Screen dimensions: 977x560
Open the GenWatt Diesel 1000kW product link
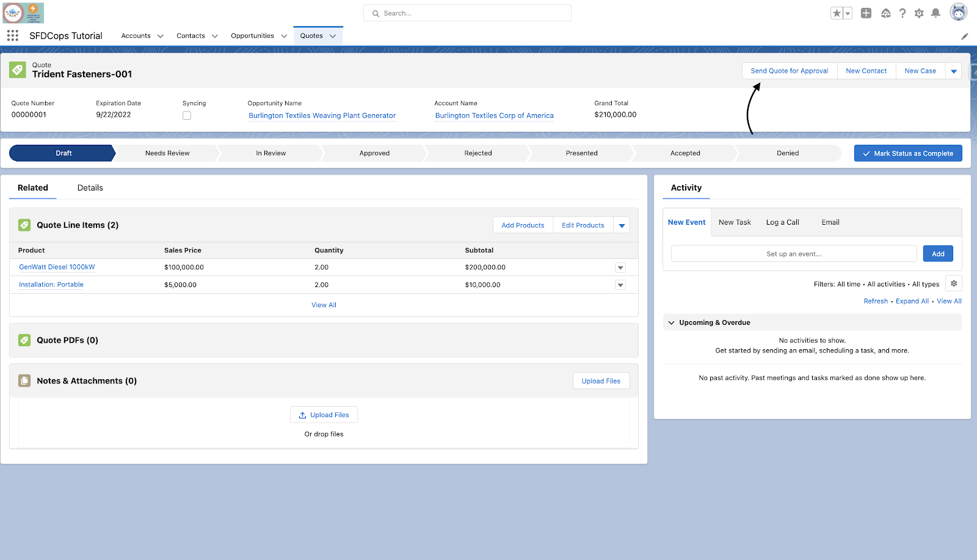click(x=57, y=267)
